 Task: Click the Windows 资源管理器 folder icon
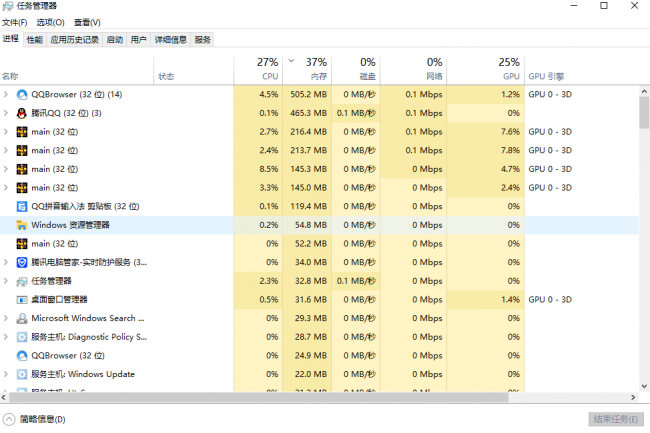(22, 225)
